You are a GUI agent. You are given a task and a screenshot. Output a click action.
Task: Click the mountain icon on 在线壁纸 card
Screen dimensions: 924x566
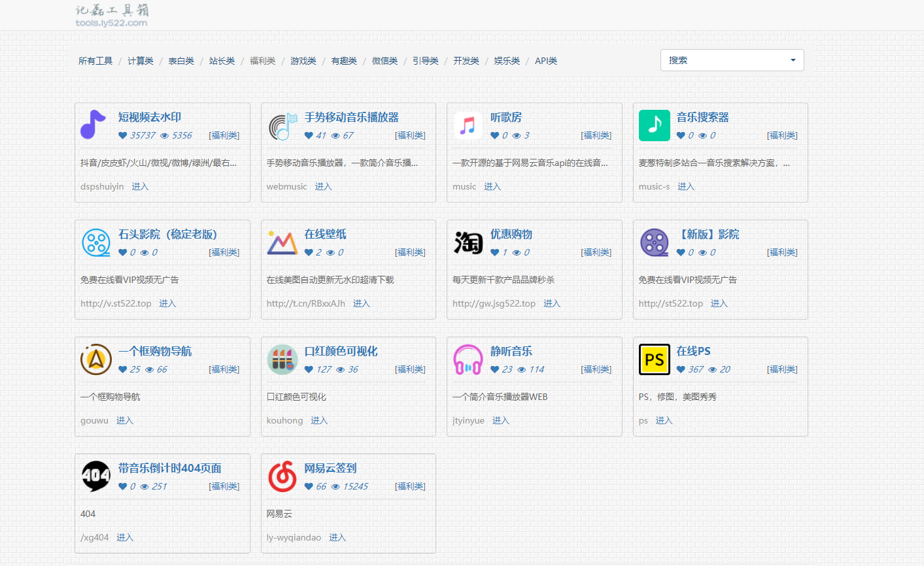(x=282, y=242)
